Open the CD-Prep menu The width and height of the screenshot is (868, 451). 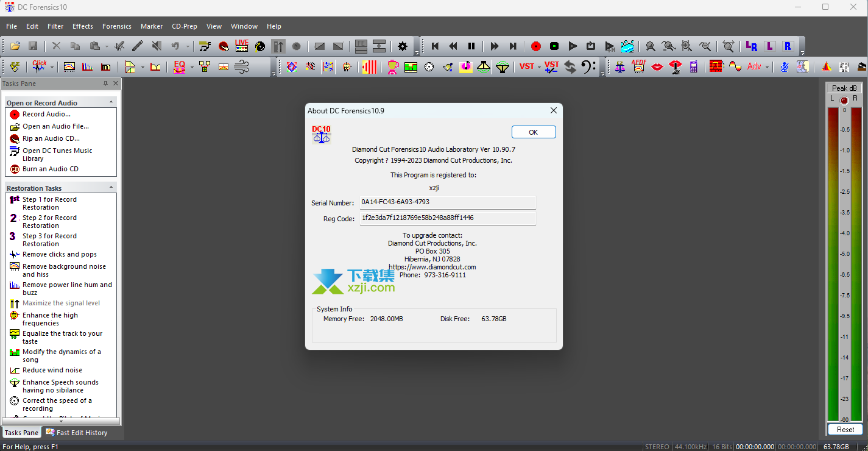point(185,26)
